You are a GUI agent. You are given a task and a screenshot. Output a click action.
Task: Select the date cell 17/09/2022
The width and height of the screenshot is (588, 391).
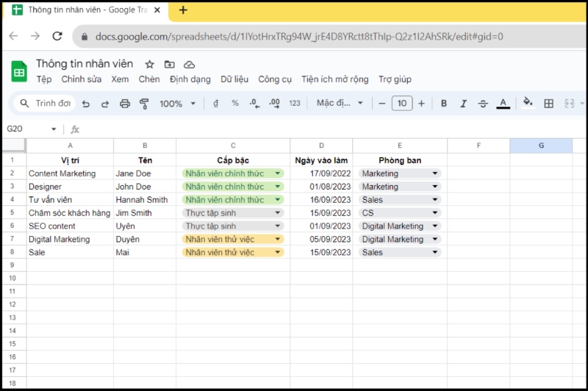click(321, 173)
